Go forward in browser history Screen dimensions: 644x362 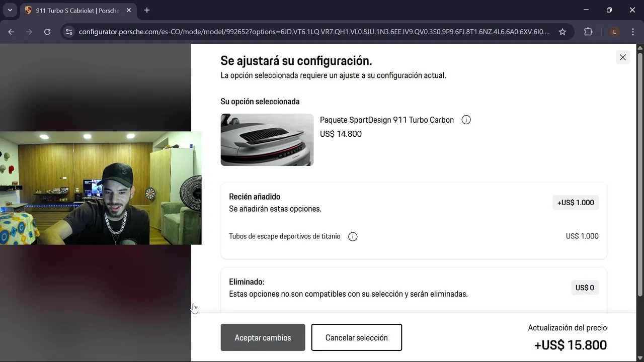29,32
